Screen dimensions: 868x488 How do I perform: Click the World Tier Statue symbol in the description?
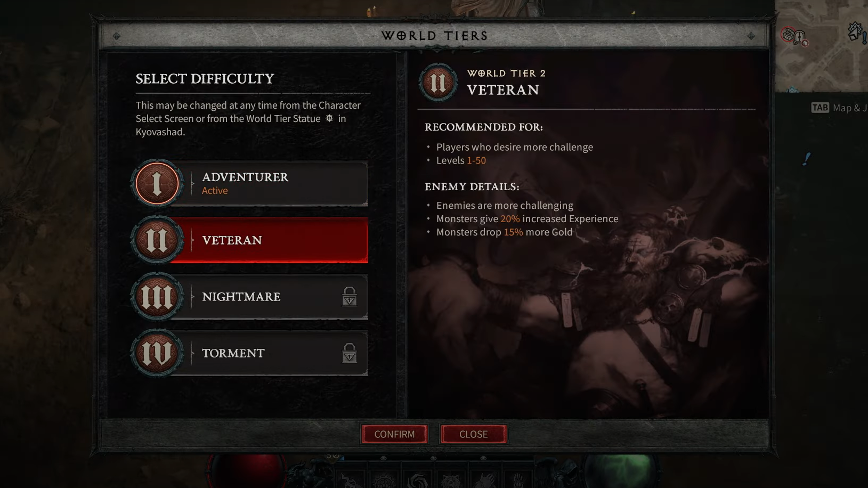pos(329,118)
